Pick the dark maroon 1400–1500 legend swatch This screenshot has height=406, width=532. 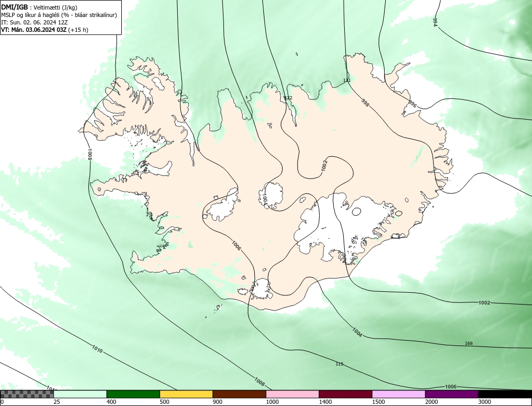[x=345, y=394]
